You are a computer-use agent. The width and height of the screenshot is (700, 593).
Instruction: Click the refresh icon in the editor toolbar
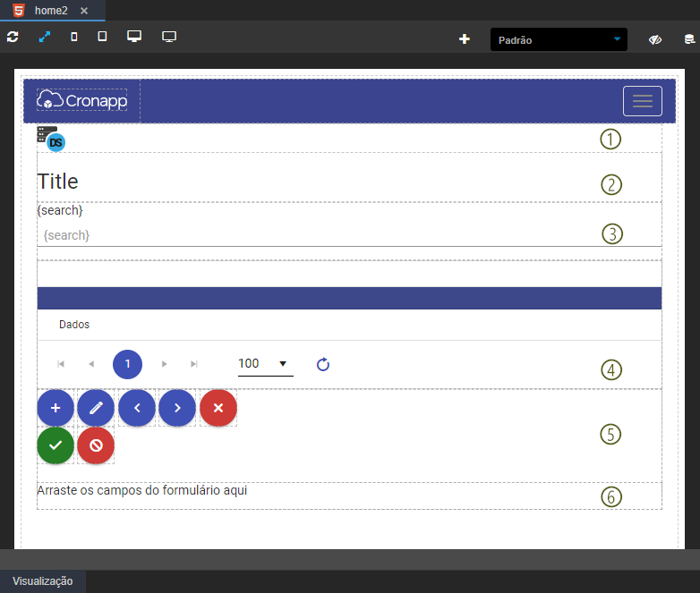click(13, 37)
